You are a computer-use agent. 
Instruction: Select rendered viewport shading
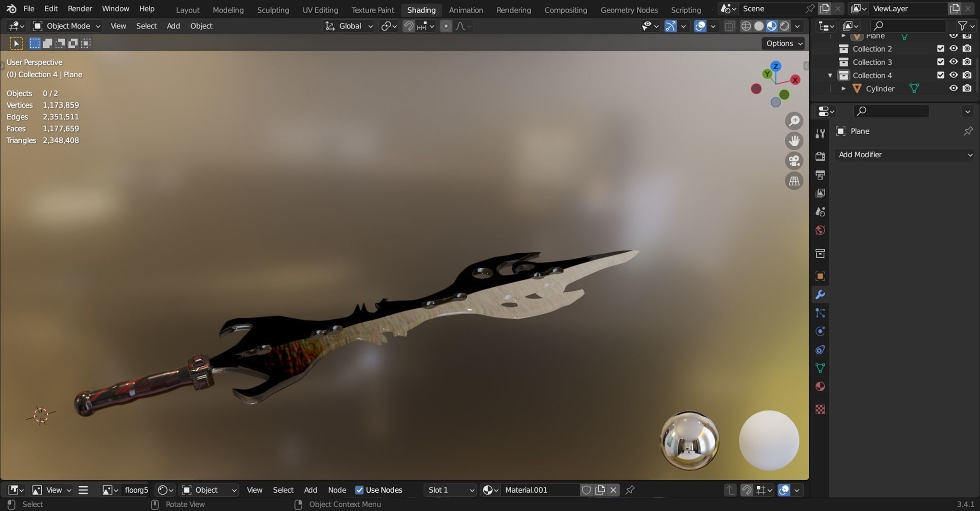[x=785, y=26]
